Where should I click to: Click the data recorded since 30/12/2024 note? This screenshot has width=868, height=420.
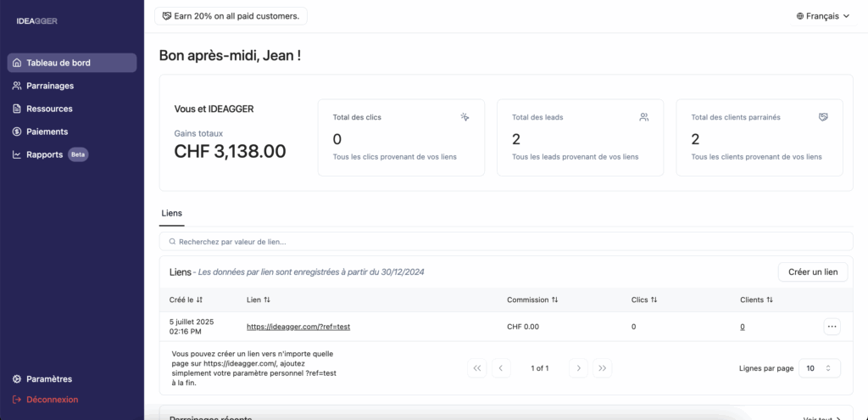tap(311, 272)
